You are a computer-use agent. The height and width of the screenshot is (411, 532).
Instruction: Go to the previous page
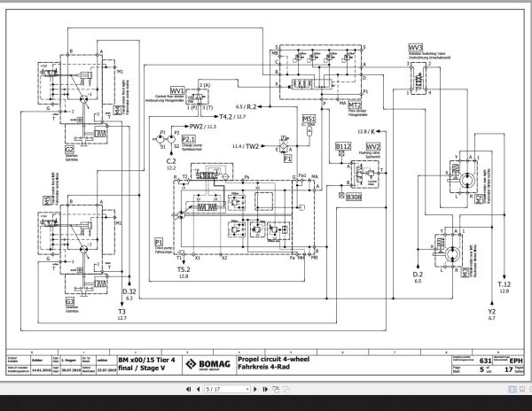pos(198,390)
